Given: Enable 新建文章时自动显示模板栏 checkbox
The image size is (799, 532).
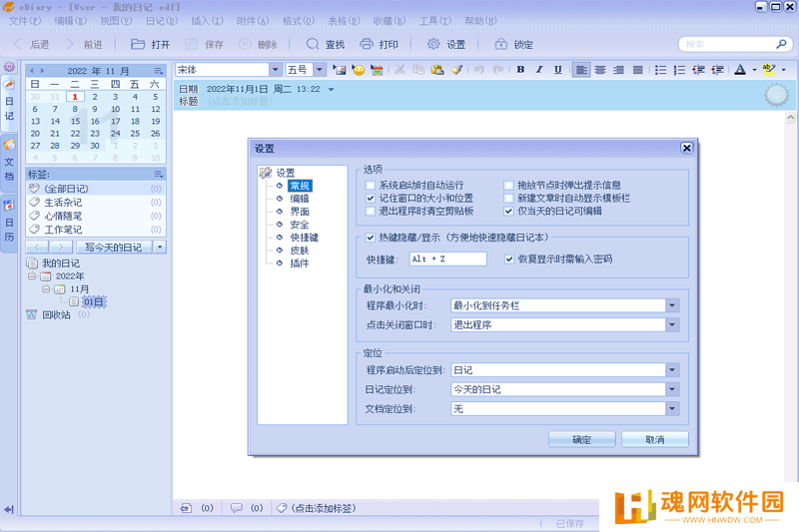Looking at the screenshot, I should pyautogui.click(x=508, y=198).
